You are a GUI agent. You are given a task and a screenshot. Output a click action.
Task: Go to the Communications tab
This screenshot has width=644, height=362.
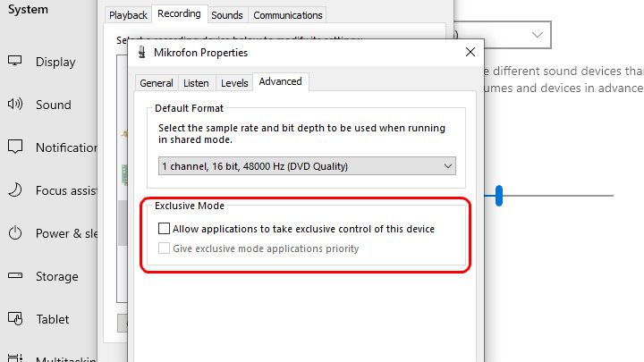click(x=287, y=15)
